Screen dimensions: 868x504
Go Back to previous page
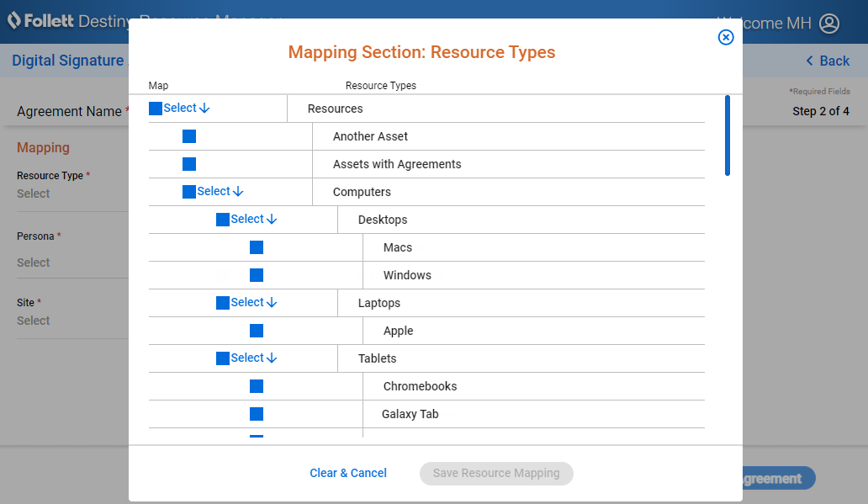point(828,61)
